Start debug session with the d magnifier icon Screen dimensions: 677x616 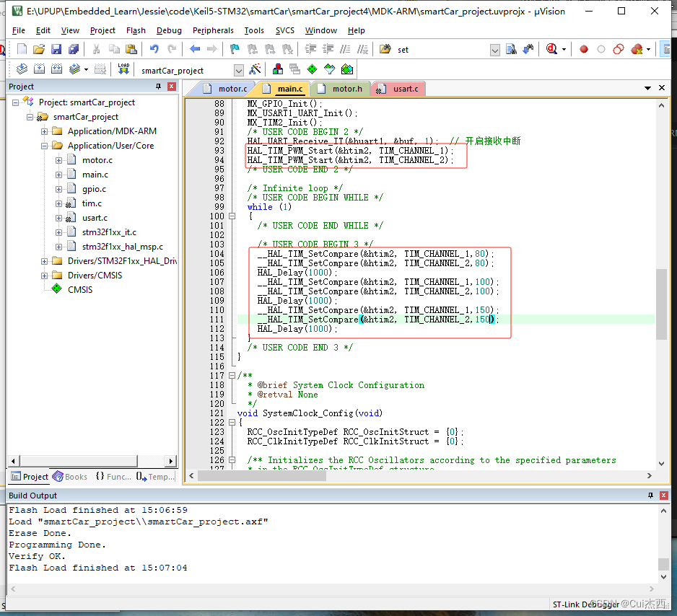pos(552,49)
